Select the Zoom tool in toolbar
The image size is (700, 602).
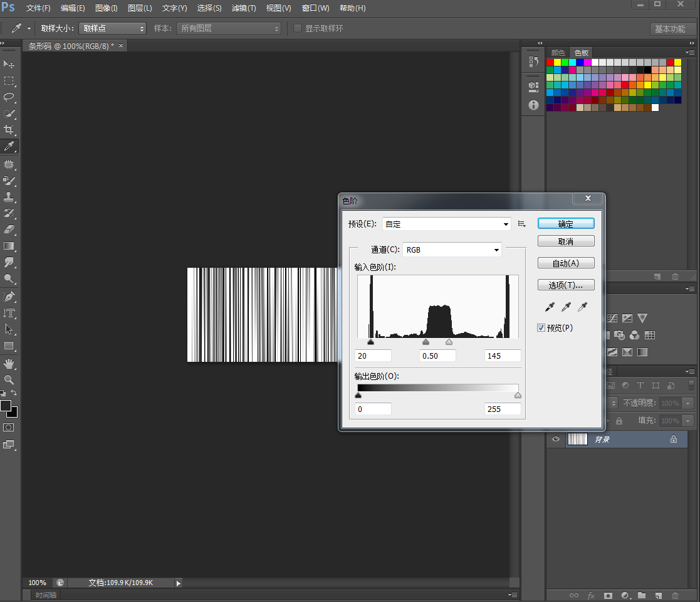point(9,380)
